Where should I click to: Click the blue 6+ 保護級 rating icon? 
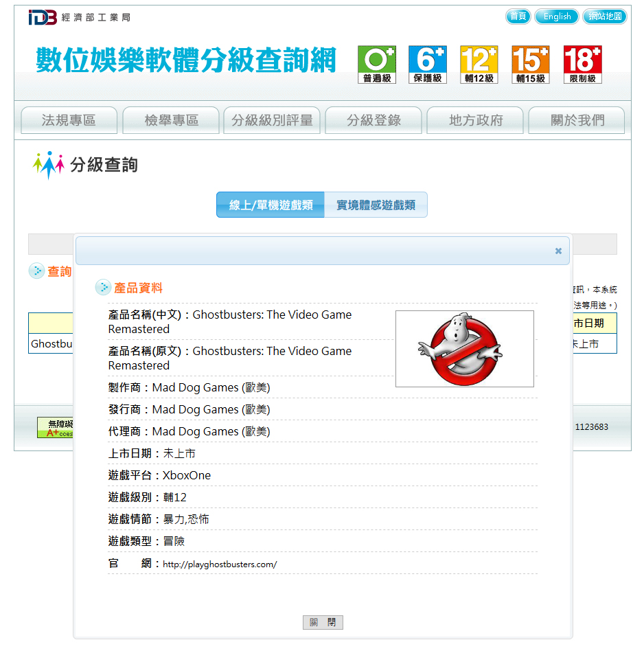pyautogui.click(x=427, y=65)
